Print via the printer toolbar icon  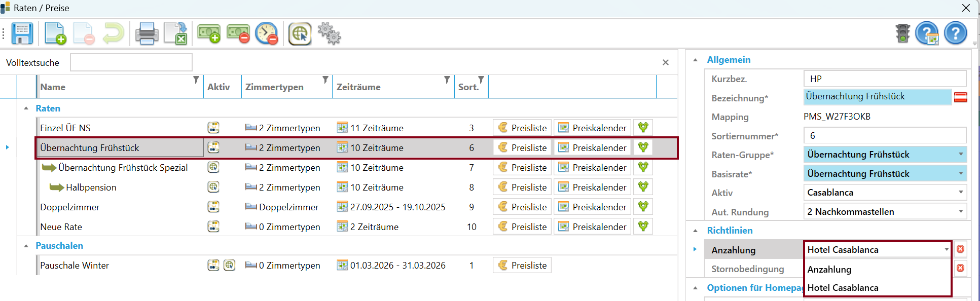point(147,34)
